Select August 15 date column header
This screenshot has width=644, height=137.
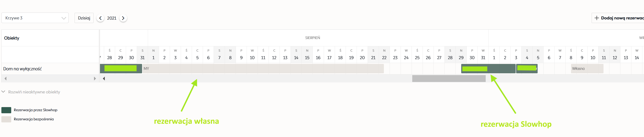[x=307, y=55]
